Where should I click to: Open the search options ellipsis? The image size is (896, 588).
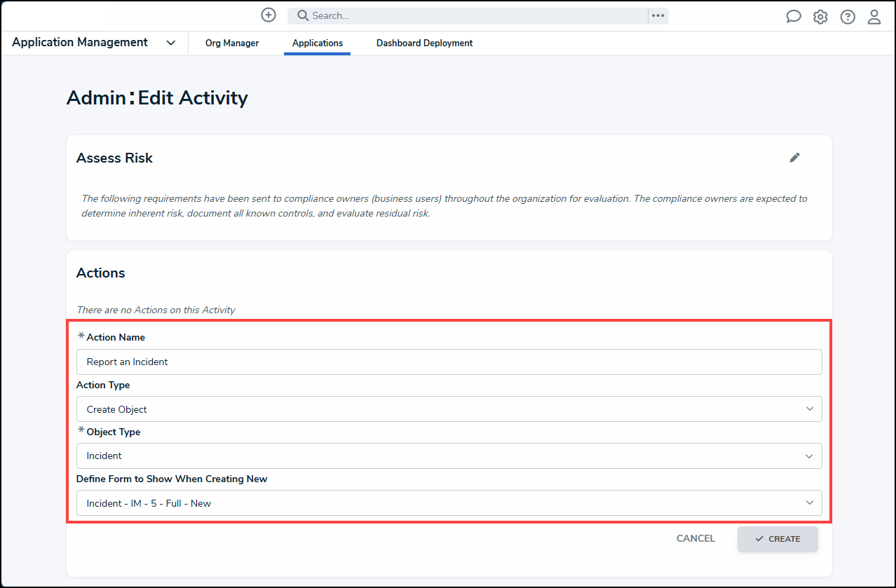coord(658,15)
